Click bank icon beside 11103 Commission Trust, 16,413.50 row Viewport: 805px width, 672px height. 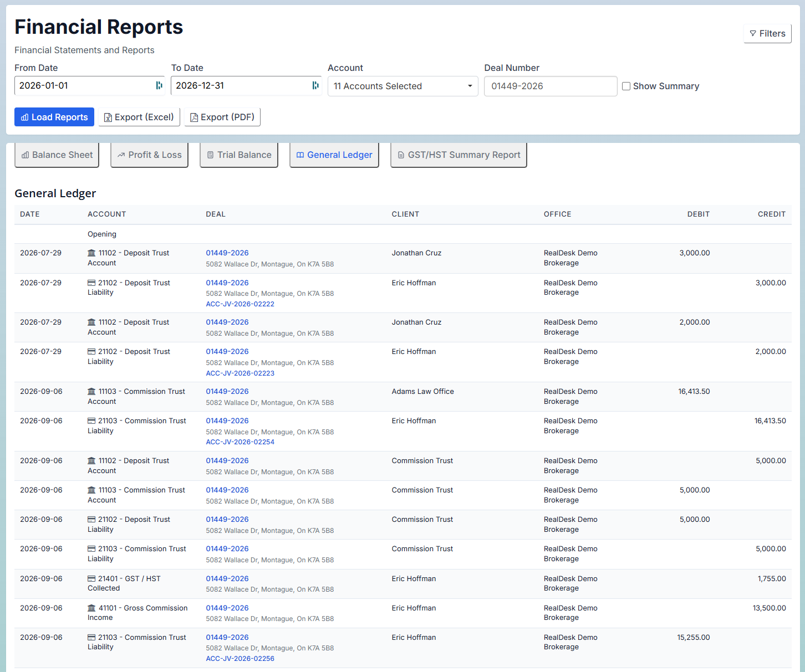point(91,391)
